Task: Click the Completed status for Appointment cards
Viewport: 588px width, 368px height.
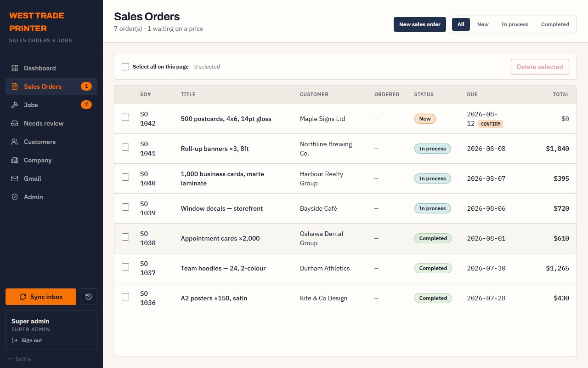Action: point(433,238)
